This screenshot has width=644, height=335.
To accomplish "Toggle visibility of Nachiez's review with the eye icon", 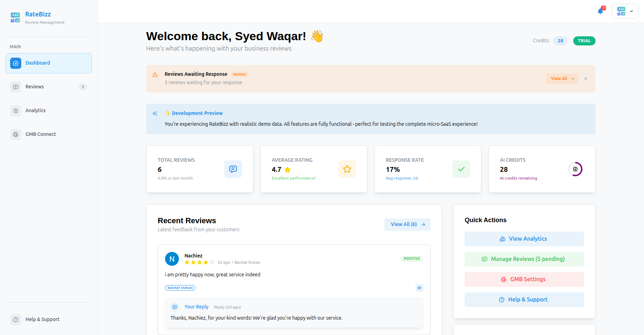I will tap(419, 288).
